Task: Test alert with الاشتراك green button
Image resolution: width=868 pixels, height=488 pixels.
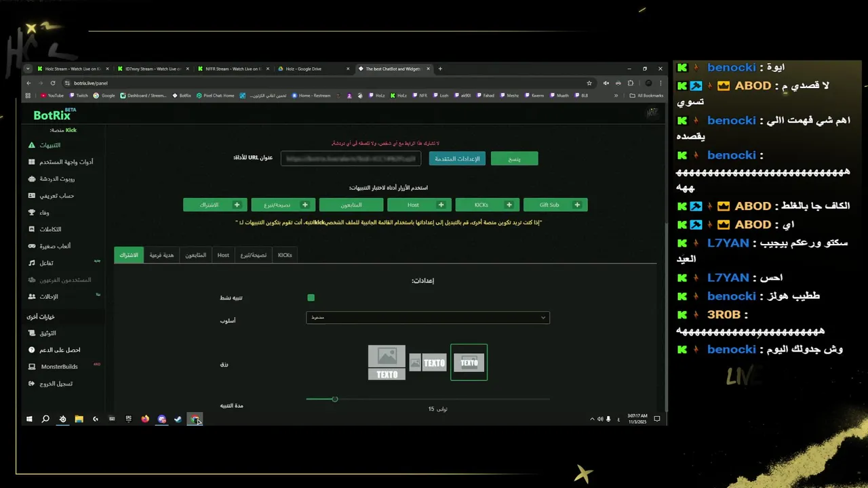Action: (215, 205)
